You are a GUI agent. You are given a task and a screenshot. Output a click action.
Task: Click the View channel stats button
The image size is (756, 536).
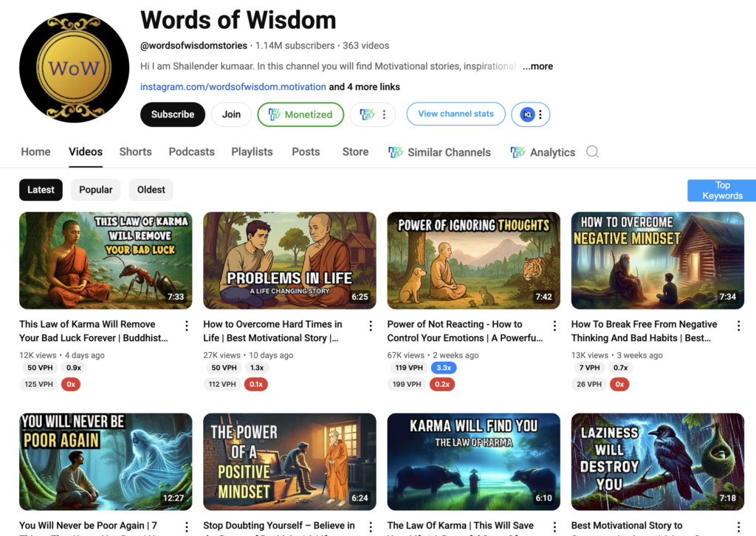[456, 114]
